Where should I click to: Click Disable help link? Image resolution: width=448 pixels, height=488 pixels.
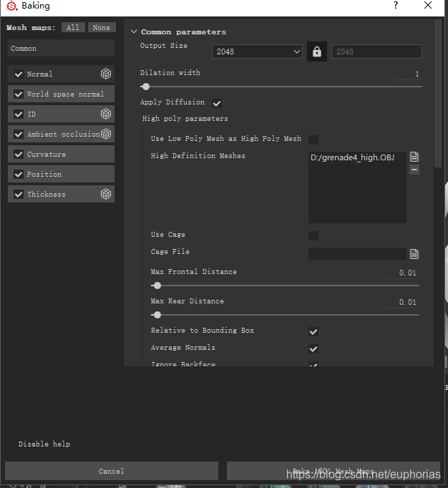pos(44,444)
